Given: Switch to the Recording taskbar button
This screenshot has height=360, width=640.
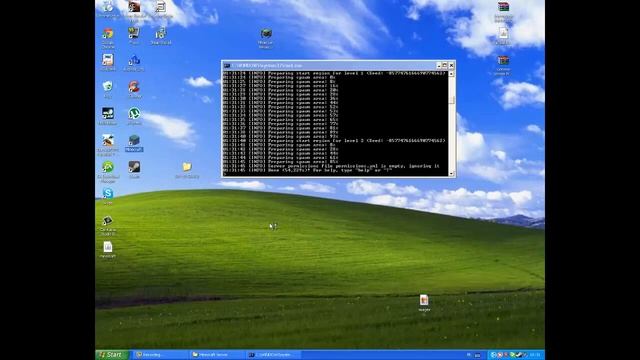Looking at the screenshot, I should click(160, 355).
